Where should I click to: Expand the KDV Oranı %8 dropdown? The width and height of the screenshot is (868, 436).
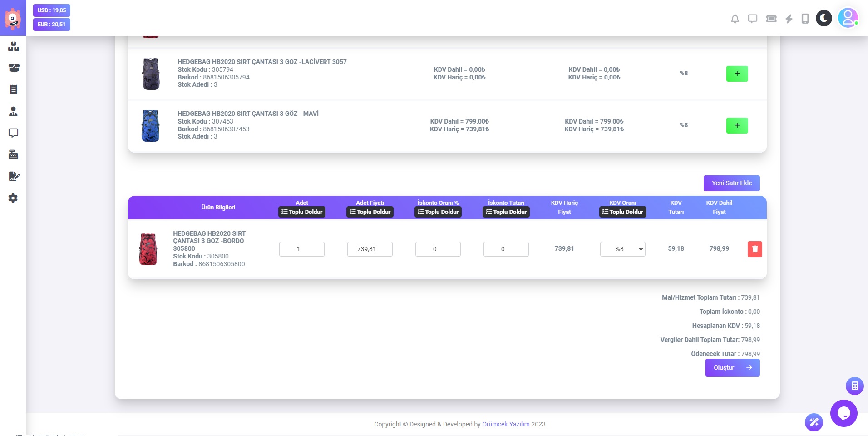(x=622, y=249)
